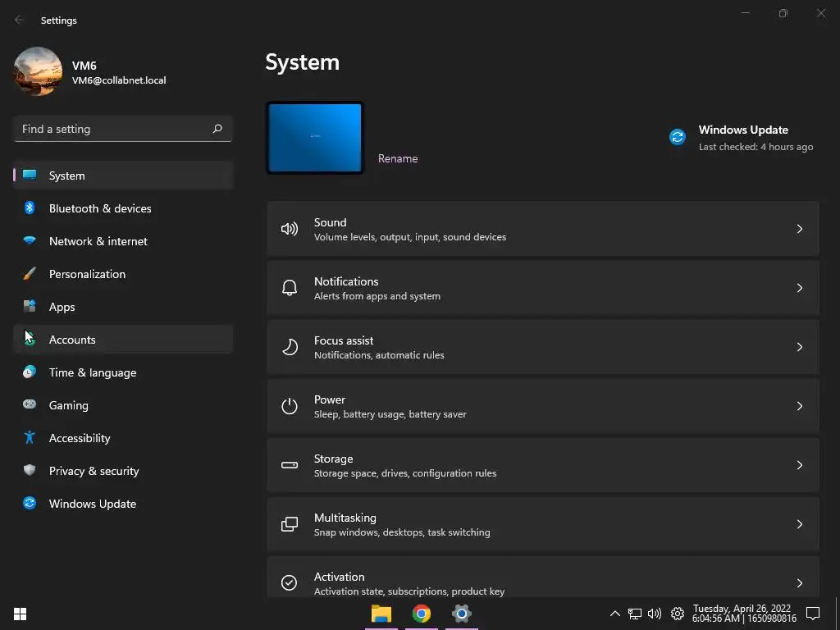Open Time & language settings
Screen dimensions: 840x630
point(123,372)
